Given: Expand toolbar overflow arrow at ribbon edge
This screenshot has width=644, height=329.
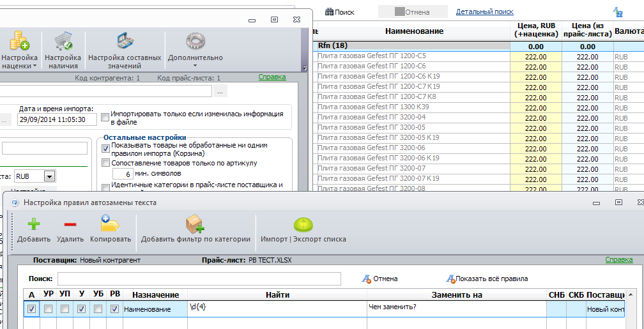Looking at the screenshot, I should pos(304,68).
